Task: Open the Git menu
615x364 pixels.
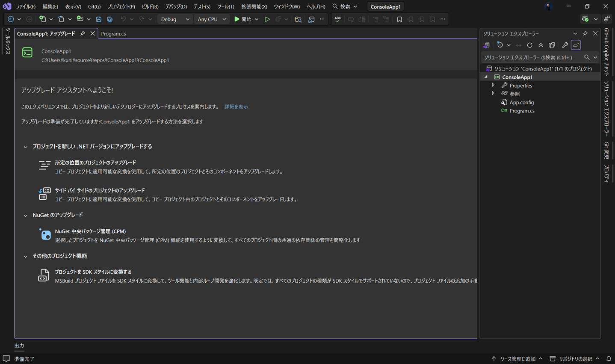Action: (x=93, y=6)
